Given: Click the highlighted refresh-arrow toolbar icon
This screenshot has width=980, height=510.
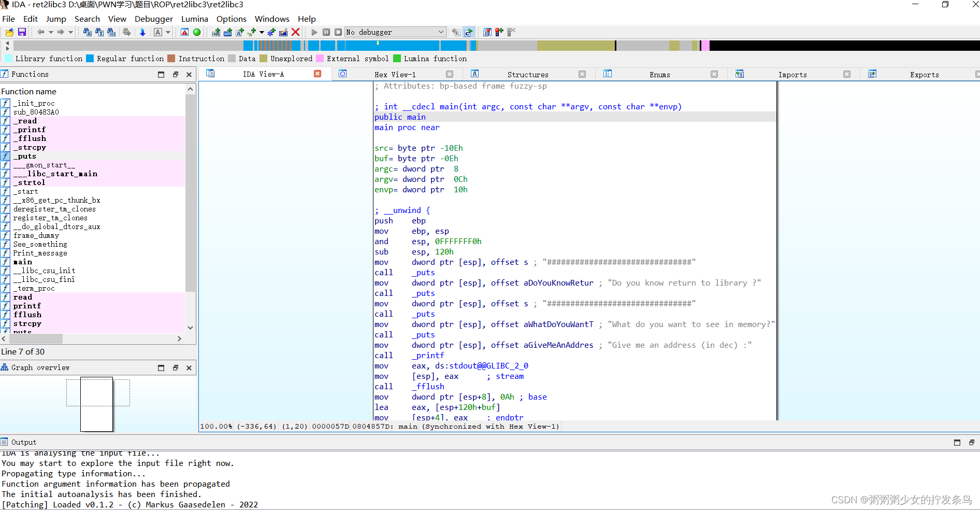Looking at the screenshot, I should tap(468, 32).
